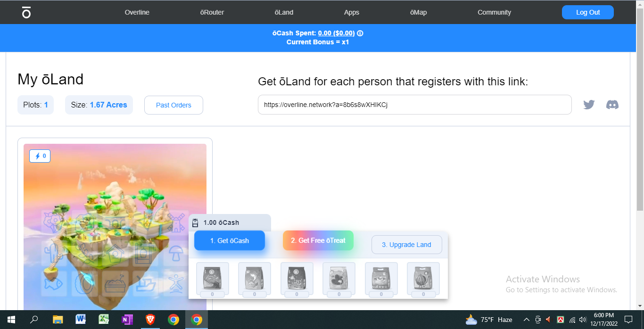Open the Apps menu item
The image size is (644, 329).
[x=352, y=12]
